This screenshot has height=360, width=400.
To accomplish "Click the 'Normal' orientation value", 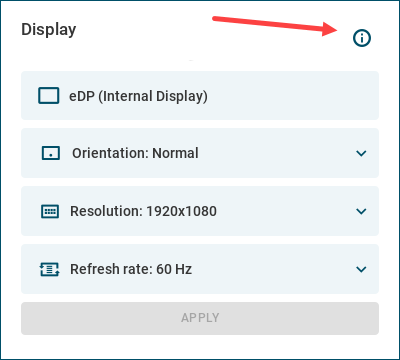I will point(175,153).
